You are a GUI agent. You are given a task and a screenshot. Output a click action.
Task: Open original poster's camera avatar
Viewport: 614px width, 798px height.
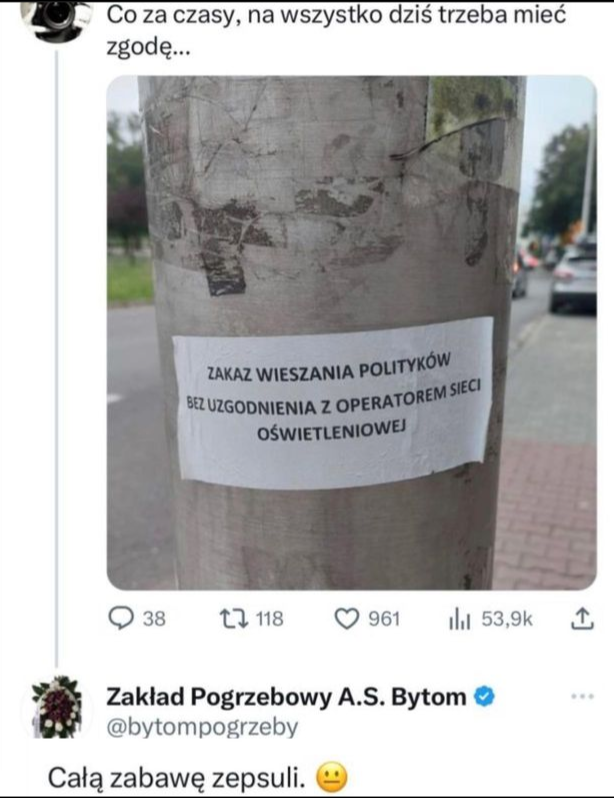pyautogui.click(x=57, y=20)
